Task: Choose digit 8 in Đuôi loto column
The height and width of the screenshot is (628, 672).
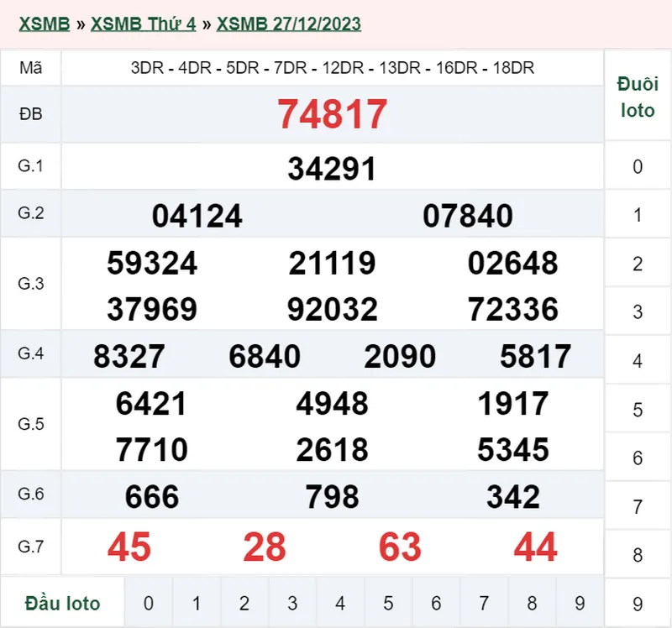Action: click(638, 555)
